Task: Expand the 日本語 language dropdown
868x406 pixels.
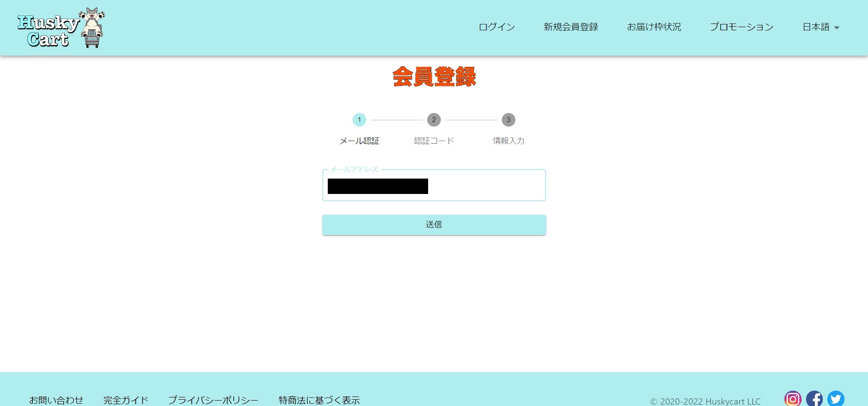Action: 821,27
